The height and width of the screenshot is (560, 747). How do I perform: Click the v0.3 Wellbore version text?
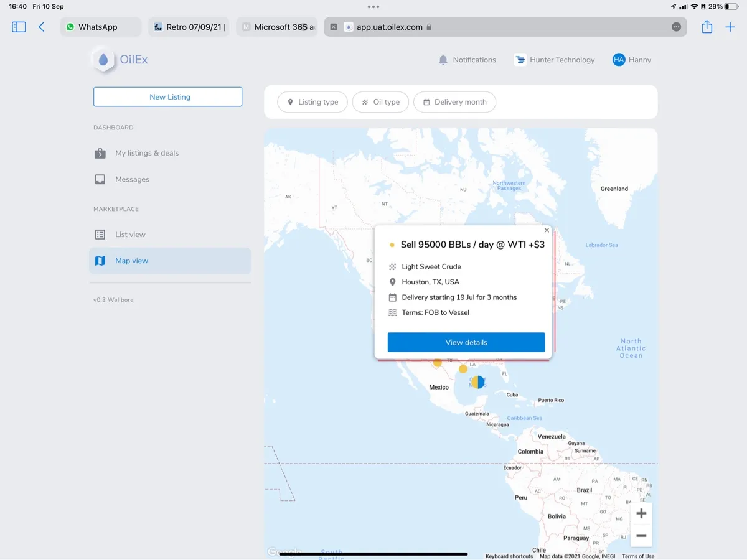113,300
